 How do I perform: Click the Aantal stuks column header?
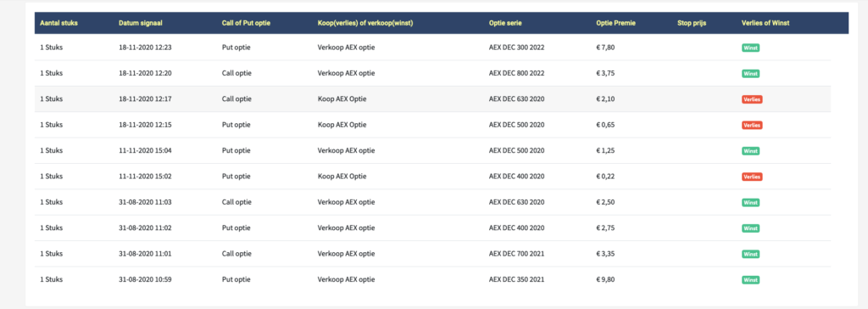click(58, 23)
